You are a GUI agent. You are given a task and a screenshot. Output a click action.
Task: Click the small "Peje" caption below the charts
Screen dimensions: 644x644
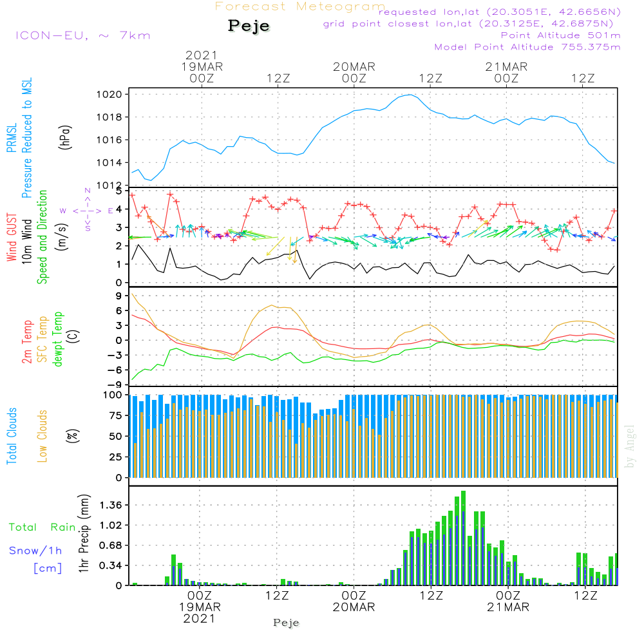coord(287,623)
